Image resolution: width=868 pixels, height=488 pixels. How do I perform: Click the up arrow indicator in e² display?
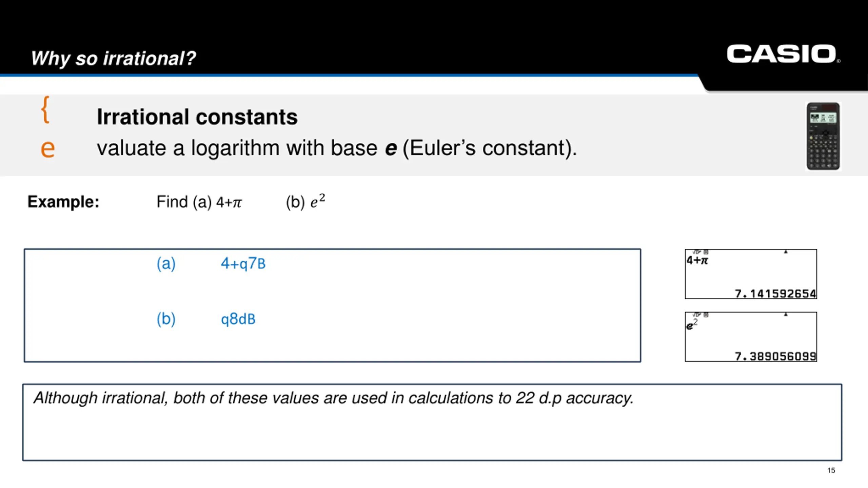786,314
